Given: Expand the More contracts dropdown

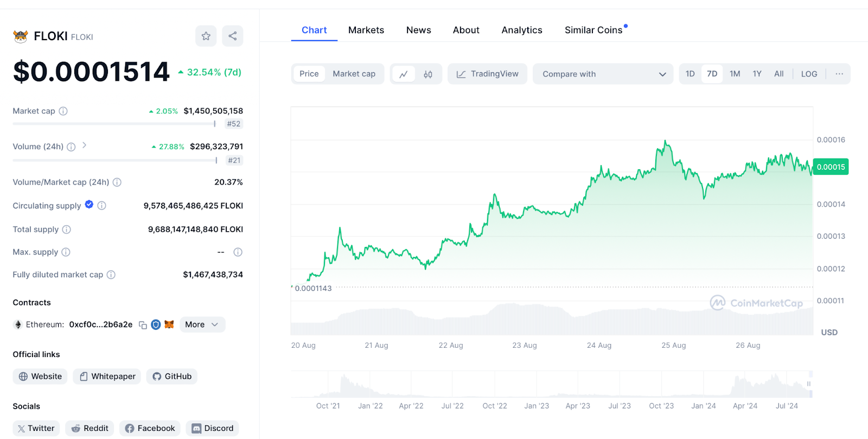Looking at the screenshot, I should coord(202,325).
